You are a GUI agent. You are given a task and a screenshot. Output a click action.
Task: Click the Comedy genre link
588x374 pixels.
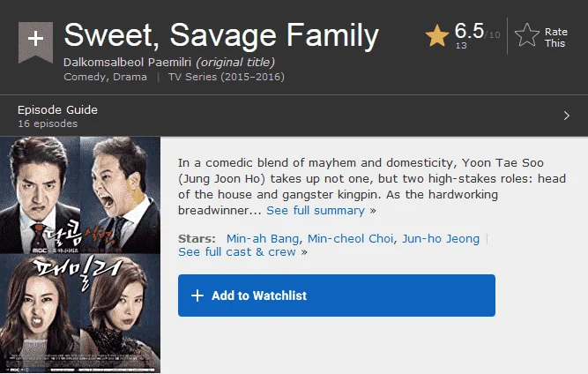point(84,77)
